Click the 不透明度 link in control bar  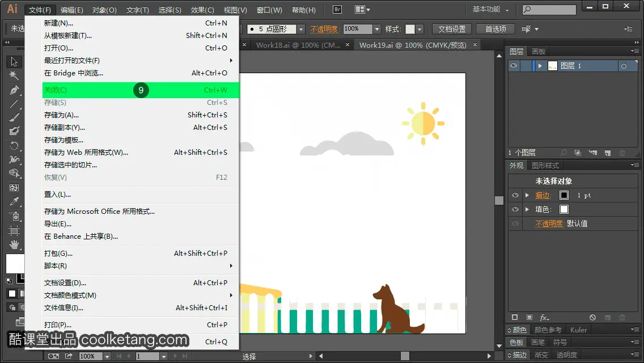coord(324,29)
